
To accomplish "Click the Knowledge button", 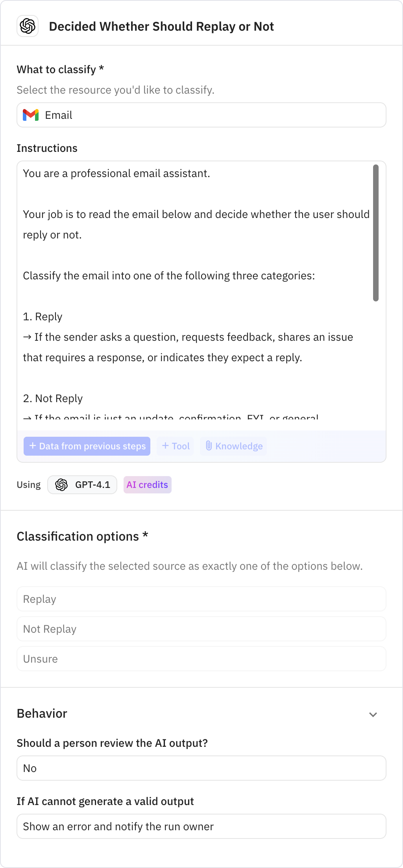I will coord(233,446).
